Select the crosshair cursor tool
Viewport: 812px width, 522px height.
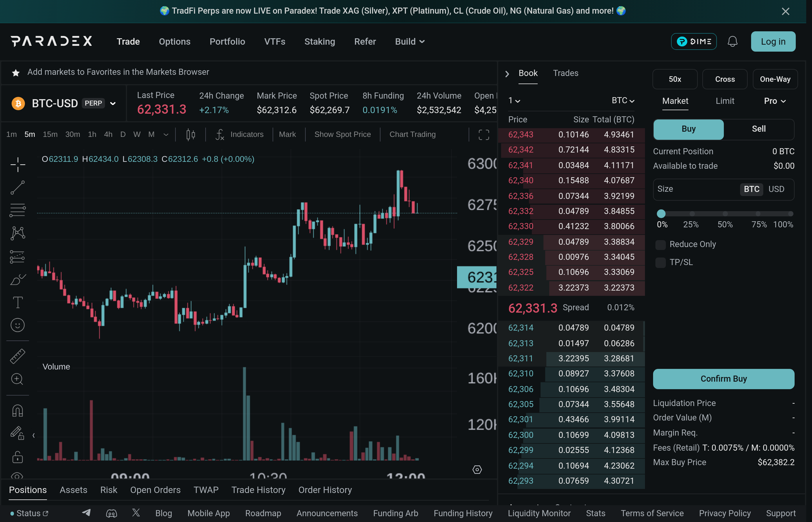click(x=18, y=165)
